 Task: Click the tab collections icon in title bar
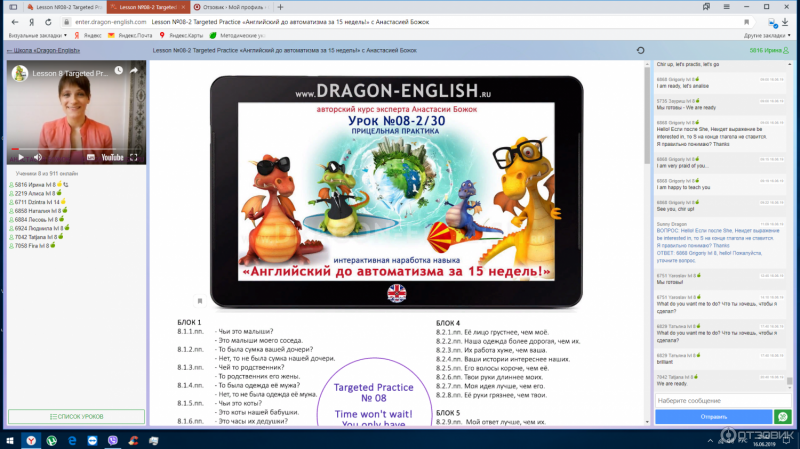click(x=706, y=7)
